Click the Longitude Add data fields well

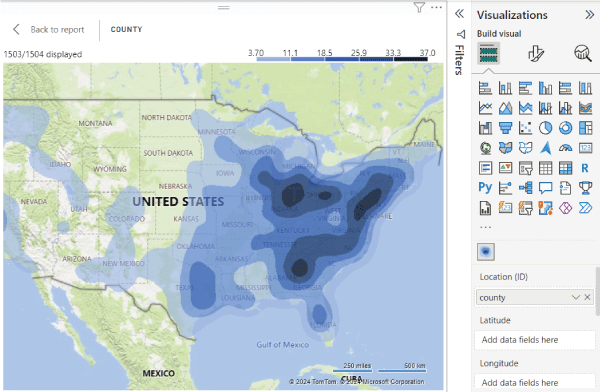point(535,382)
